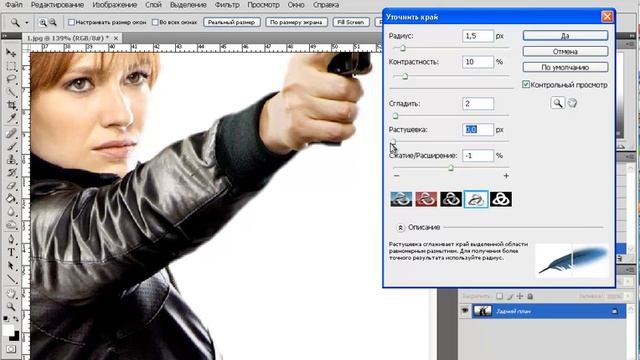This screenshot has height=360, width=640.
Task: Open the 'Файл' menu
Action: click(13, 5)
